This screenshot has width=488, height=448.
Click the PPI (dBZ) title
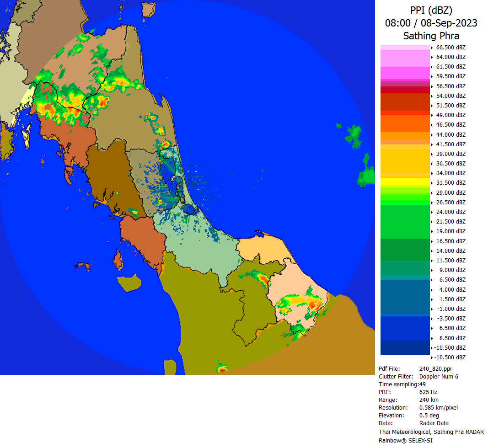click(x=431, y=10)
